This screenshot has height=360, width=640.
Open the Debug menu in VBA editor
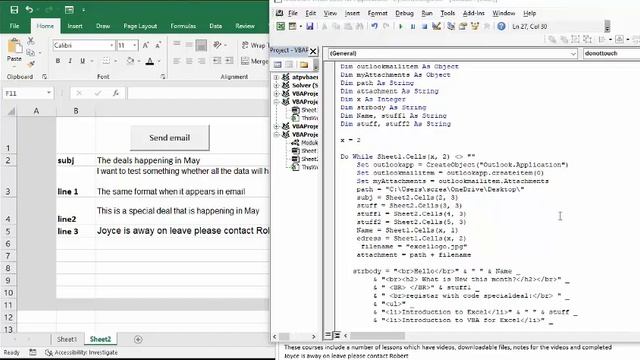pos(404,13)
